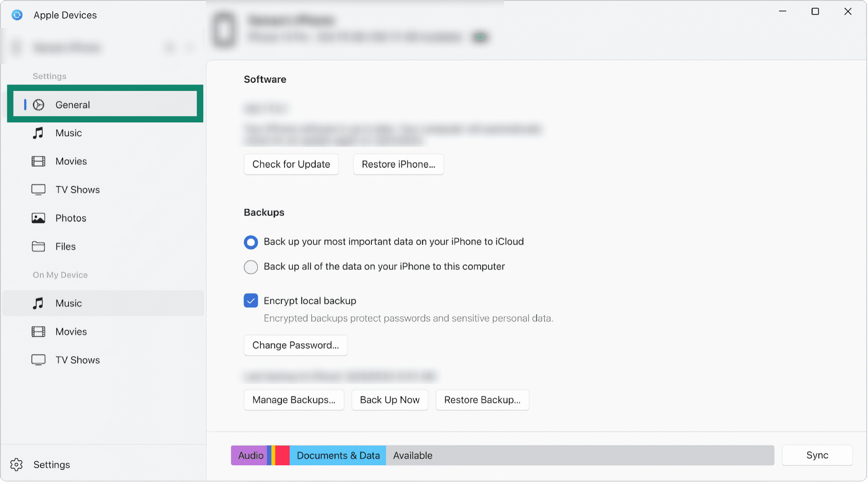Open TV Shows under Settings
The height and width of the screenshot is (484, 868).
103,190
